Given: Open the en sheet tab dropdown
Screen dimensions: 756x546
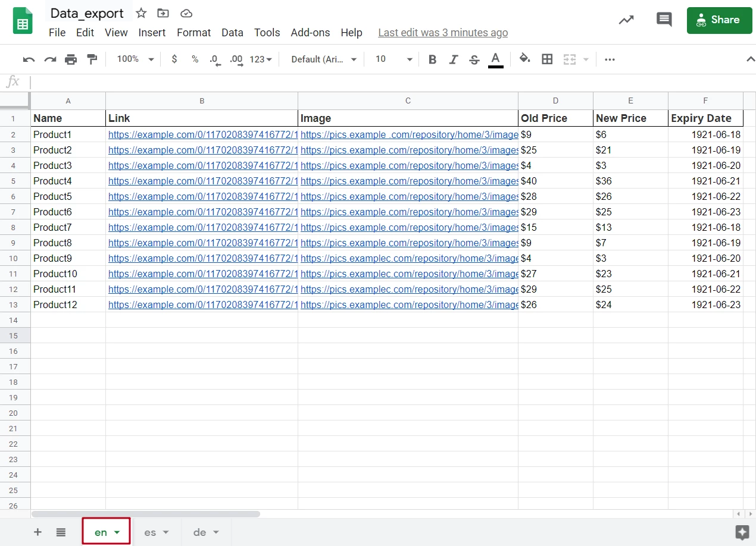Looking at the screenshot, I should point(117,532).
